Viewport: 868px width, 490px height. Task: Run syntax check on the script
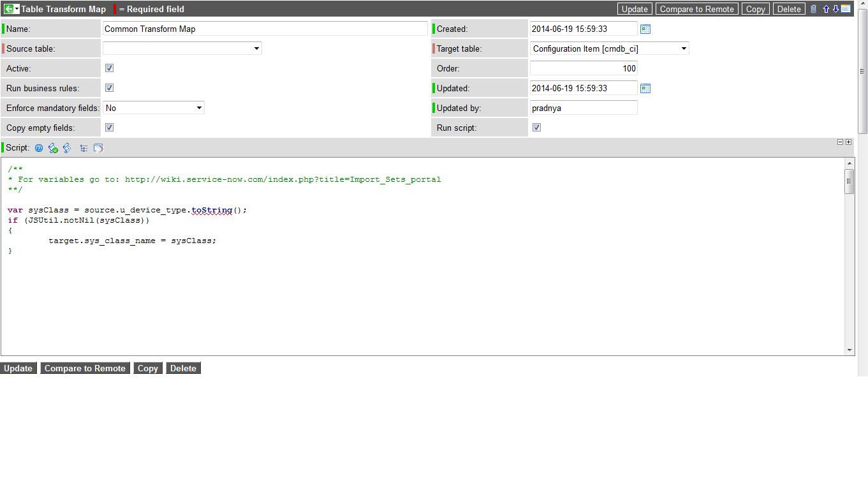coord(53,147)
